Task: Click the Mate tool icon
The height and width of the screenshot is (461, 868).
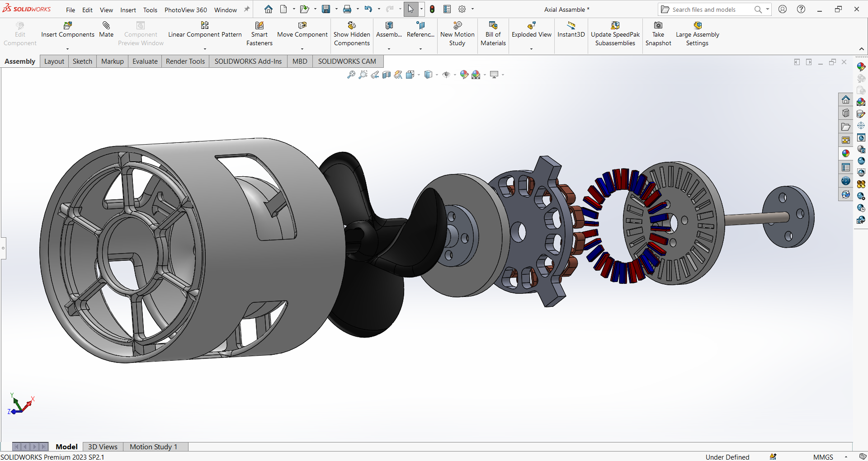Action: [x=106, y=26]
